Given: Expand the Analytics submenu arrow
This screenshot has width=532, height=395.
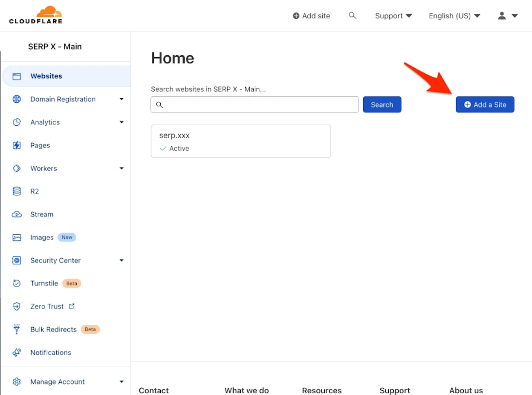Looking at the screenshot, I should (x=121, y=122).
